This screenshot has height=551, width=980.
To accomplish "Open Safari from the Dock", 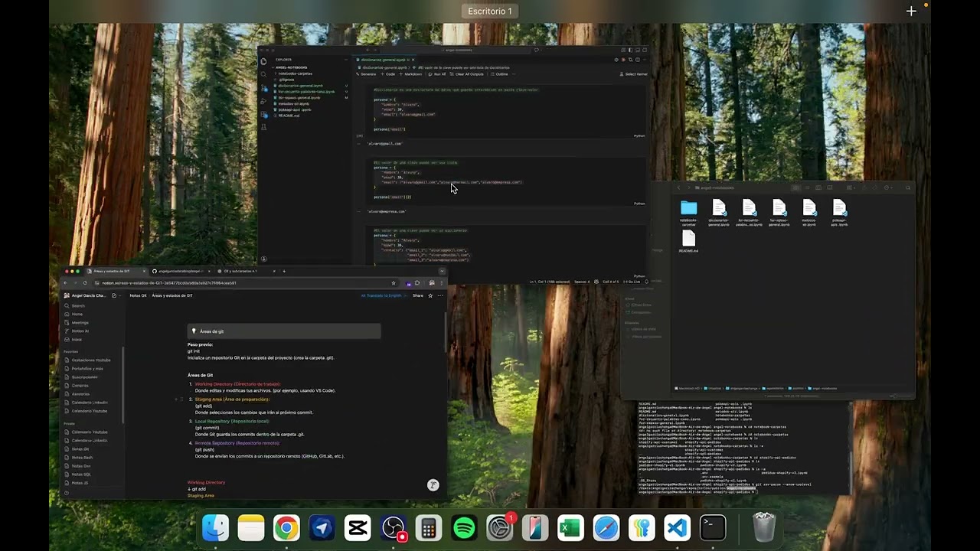I will pyautogui.click(x=606, y=528).
